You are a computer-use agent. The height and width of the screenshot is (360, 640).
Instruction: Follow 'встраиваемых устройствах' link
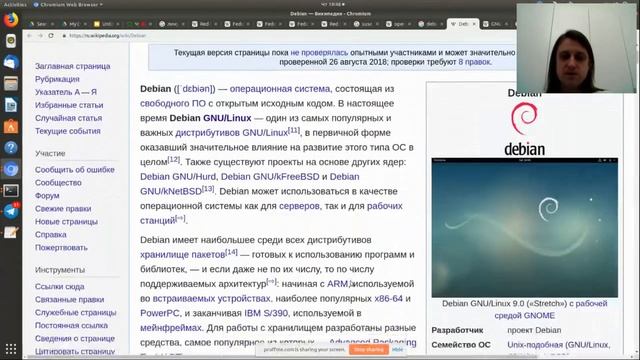tap(211, 299)
